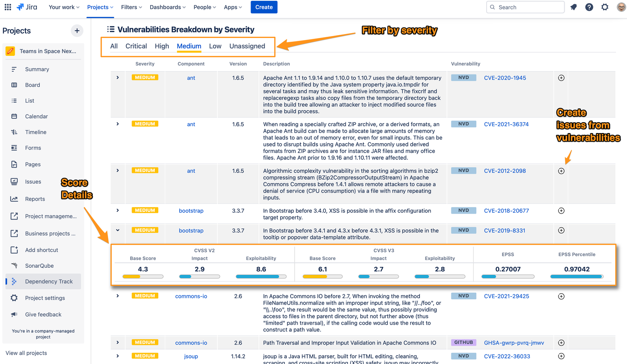Select the Unassigned severity tab
627x364 pixels.
tap(247, 46)
